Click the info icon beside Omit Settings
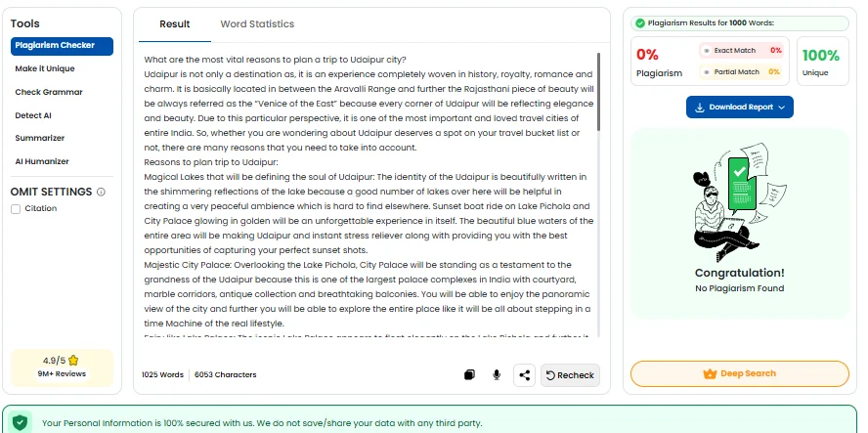Viewport: 868px width, 433px height. click(x=102, y=193)
